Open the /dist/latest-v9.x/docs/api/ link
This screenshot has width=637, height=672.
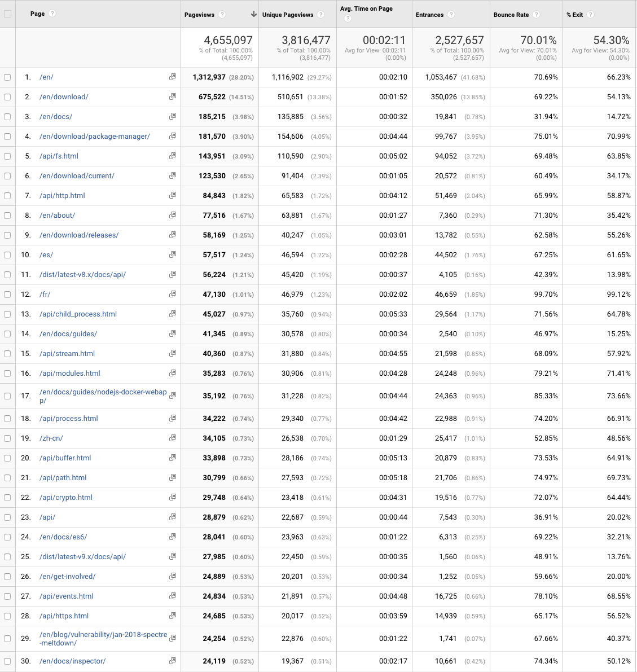[83, 557]
